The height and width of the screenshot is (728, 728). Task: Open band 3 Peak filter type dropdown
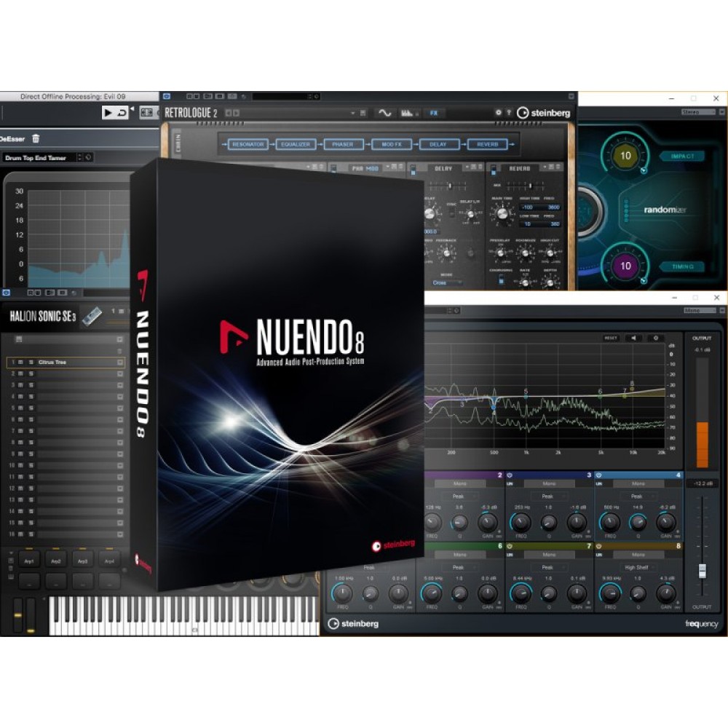tap(549, 496)
